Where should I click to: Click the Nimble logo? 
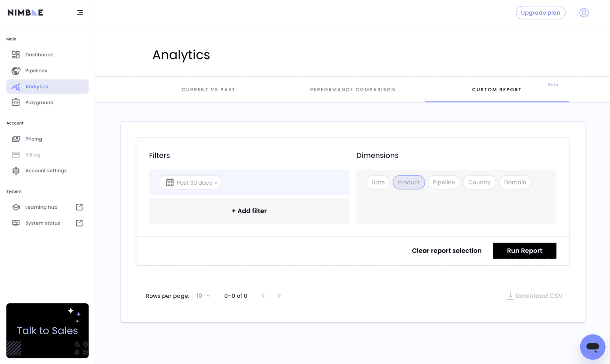25,13
